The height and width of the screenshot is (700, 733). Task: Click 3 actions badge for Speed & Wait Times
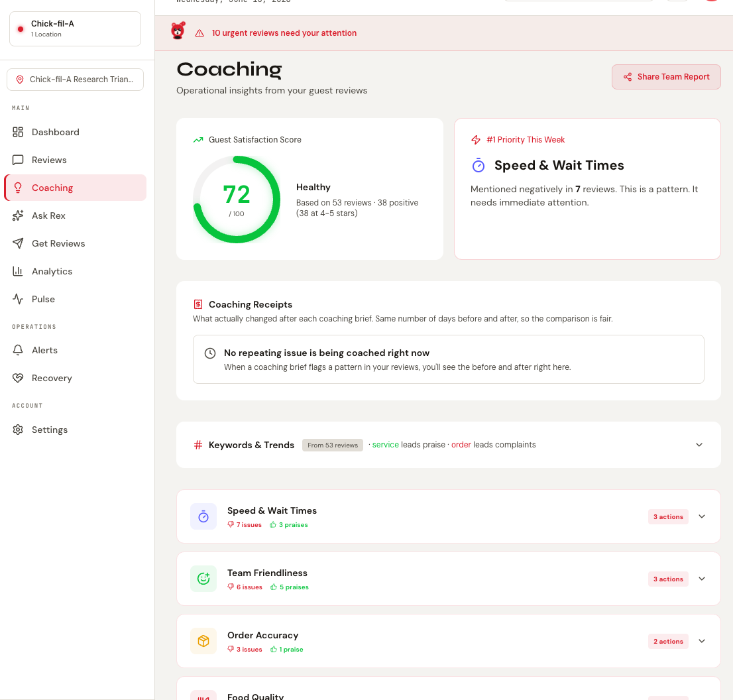pos(668,516)
